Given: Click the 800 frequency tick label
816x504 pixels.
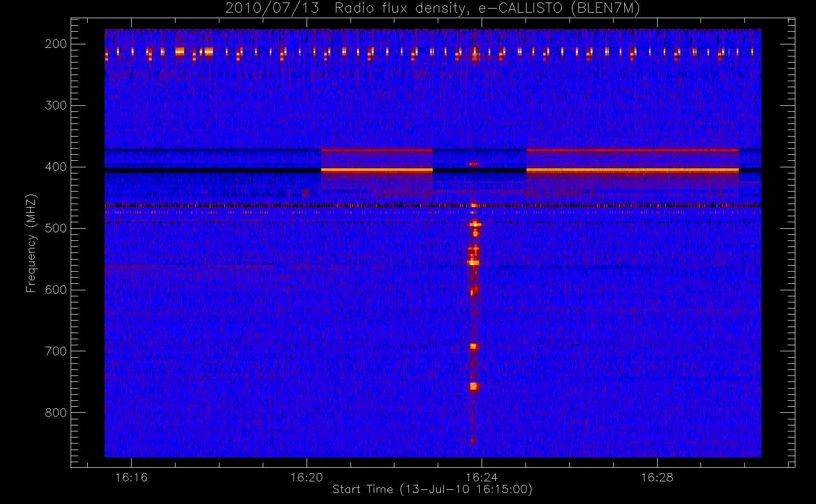Looking at the screenshot, I should [x=55, y=413].
